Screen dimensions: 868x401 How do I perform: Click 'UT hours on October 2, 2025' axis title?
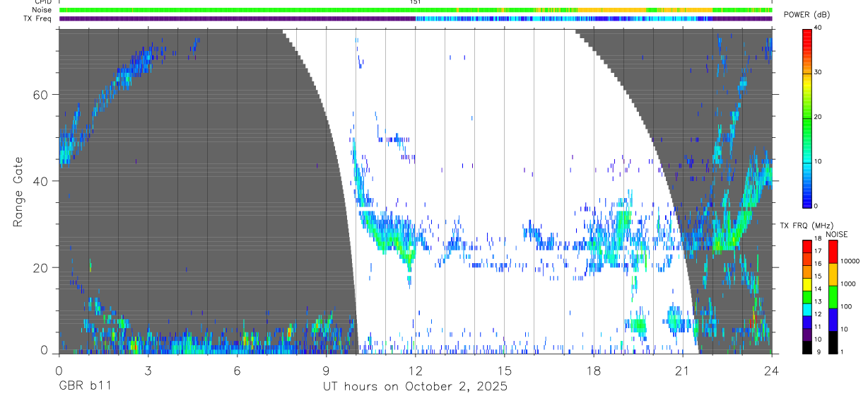coord(415,387)
